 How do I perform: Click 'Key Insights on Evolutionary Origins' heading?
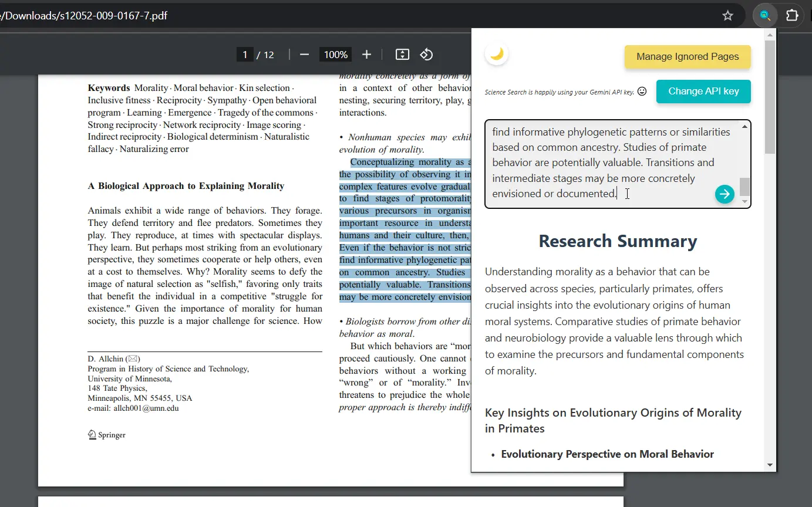613,420
